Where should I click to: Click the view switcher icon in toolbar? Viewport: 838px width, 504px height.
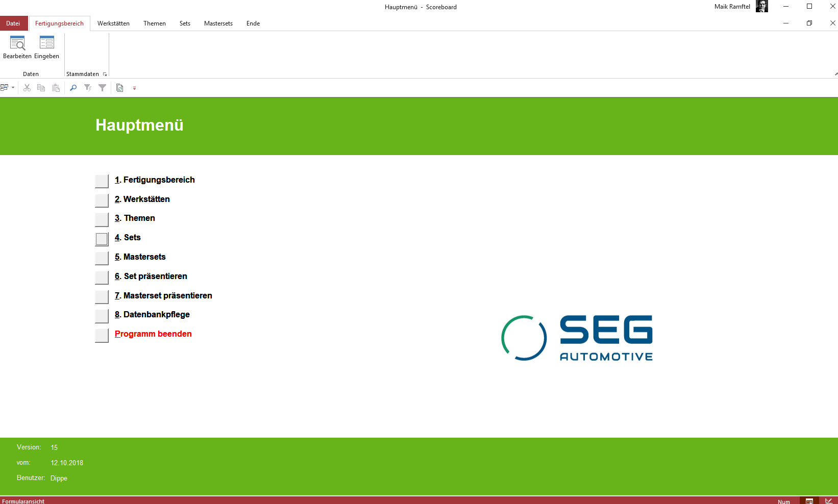pos(5,88)
